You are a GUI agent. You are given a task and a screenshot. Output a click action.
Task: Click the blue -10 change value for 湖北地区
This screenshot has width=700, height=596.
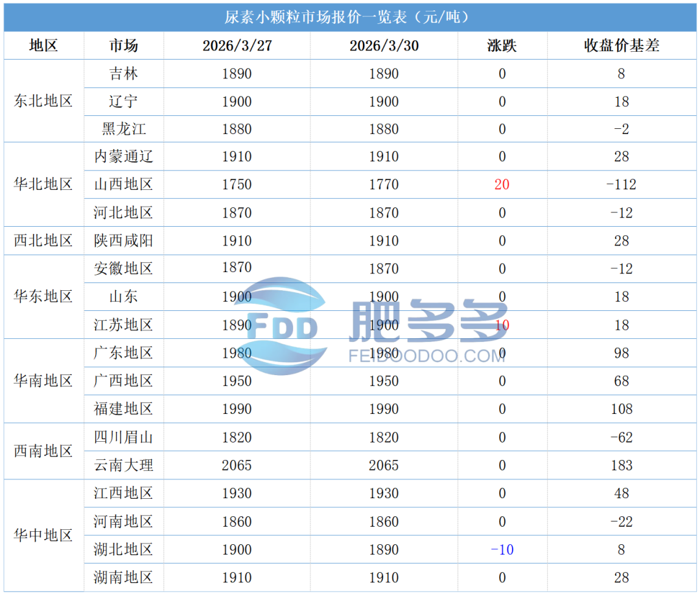tap(502, 549)
